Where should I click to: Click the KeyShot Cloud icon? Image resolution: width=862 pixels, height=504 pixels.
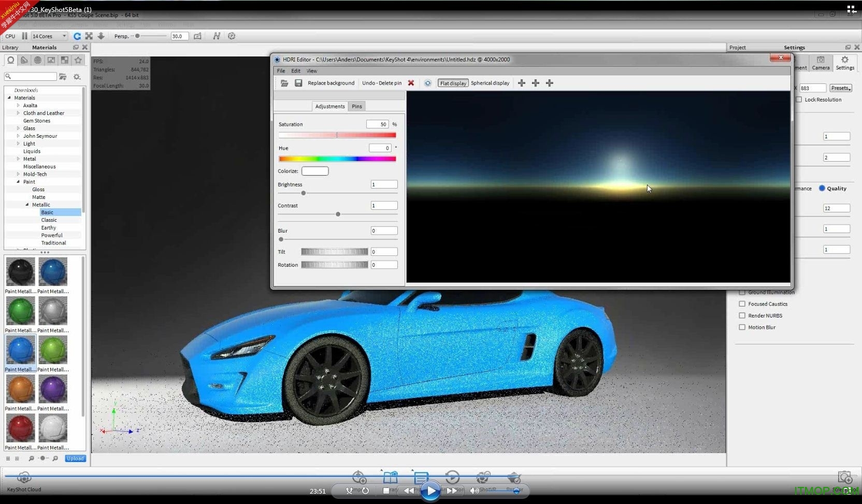24,478
